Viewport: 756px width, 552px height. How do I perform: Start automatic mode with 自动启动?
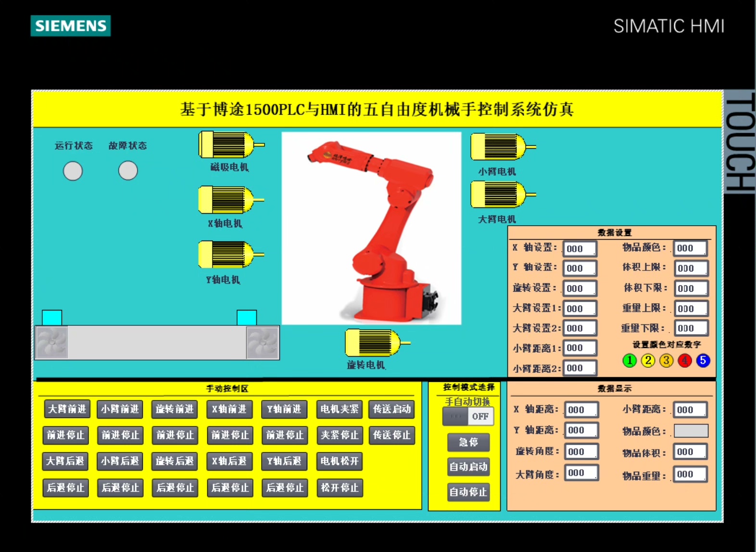[x=469, y=466]
